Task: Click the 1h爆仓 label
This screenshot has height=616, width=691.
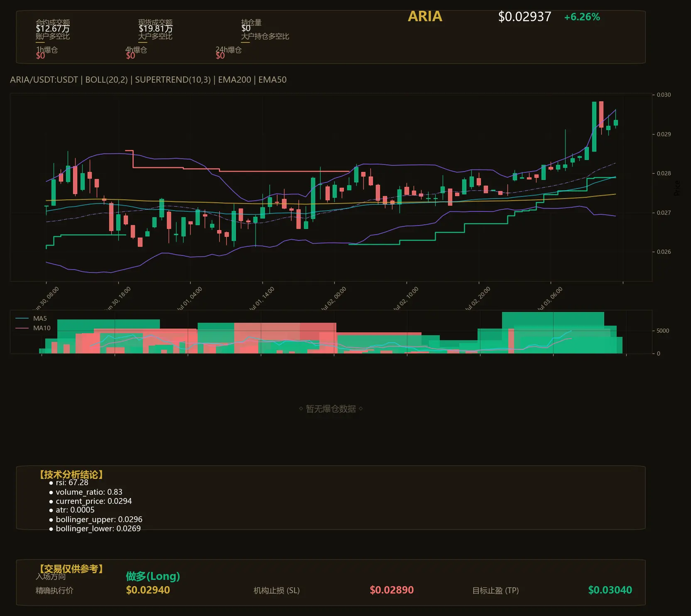Action: (47, 50)
